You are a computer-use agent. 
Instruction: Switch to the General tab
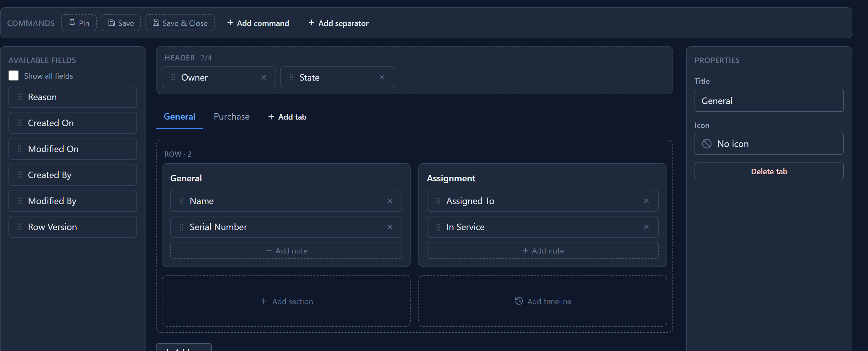(179, 117)
